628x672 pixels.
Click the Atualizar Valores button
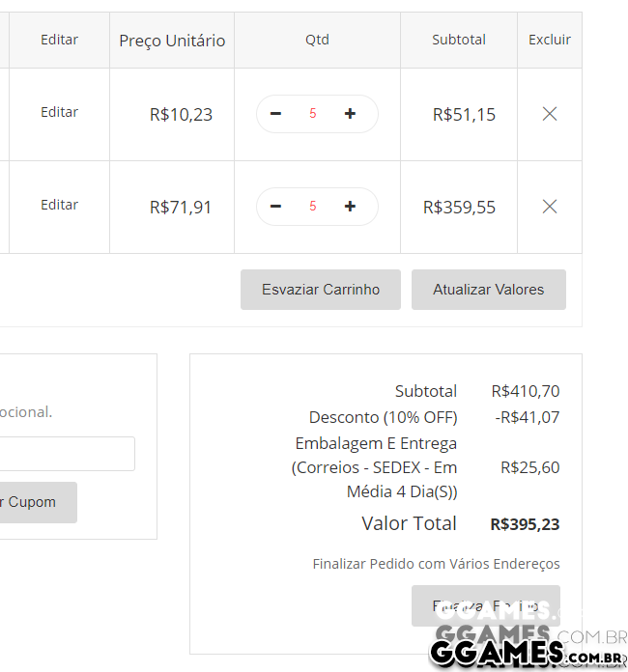tap(489, 290)
